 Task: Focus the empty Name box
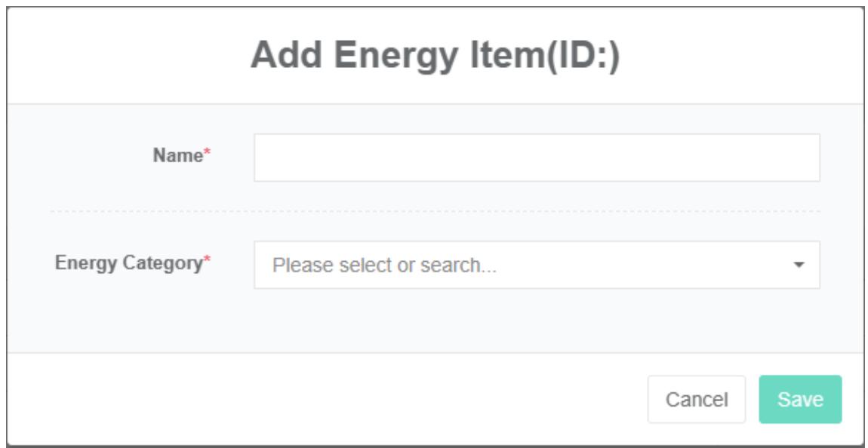(x=536, y=158)
